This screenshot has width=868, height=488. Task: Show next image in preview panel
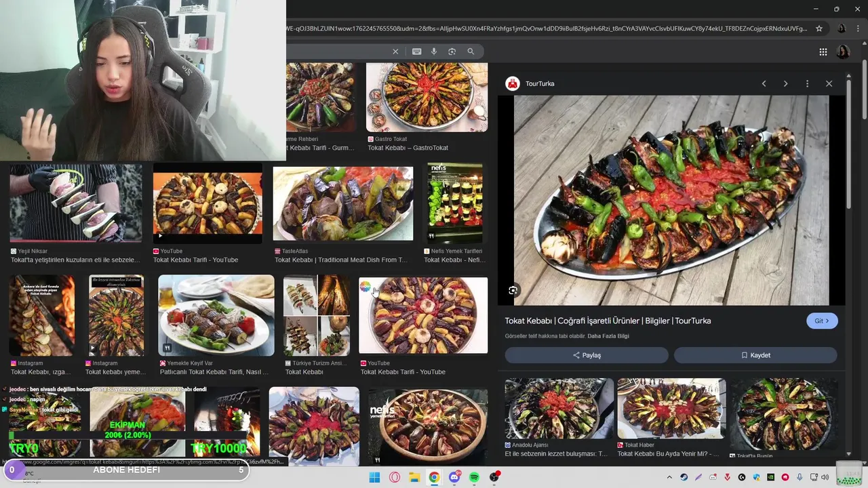point(785,83)
